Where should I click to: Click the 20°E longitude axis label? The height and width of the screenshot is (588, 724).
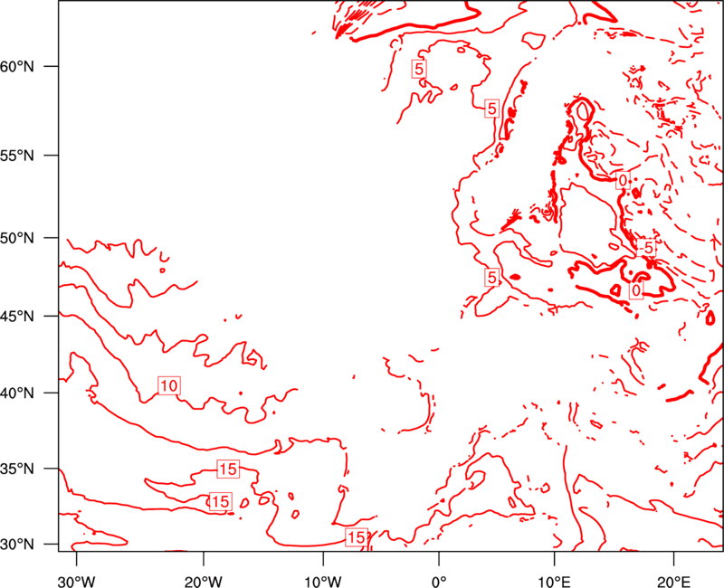(x=673, y=582)
